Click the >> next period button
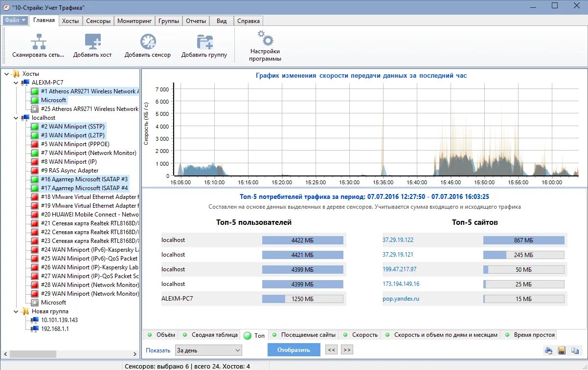The height and width of the screenshot is (370, 588). tap(347, 350)
